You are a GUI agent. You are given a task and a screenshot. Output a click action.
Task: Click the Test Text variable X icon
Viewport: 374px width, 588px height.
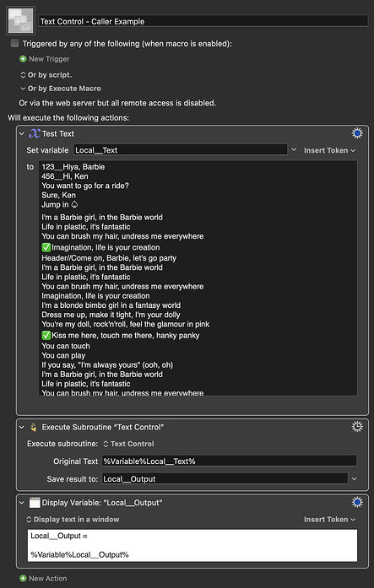[x=35, y=133]
